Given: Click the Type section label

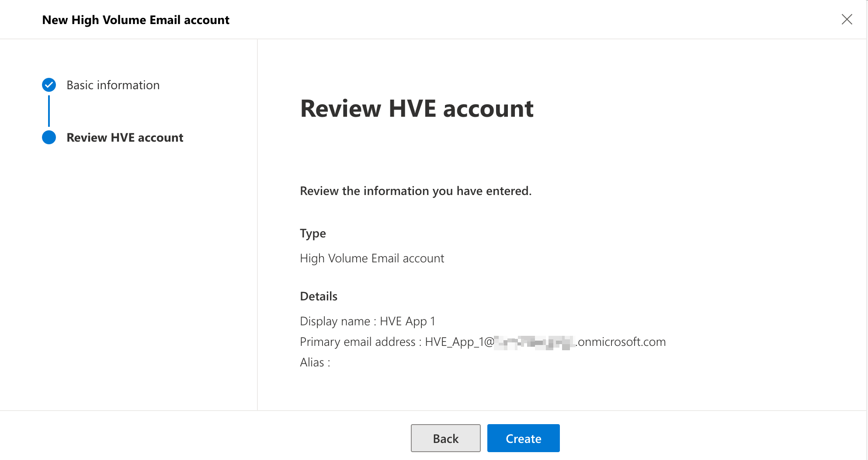Looking at the screenshot, I should pyautogui.click(x=312, y=233).
